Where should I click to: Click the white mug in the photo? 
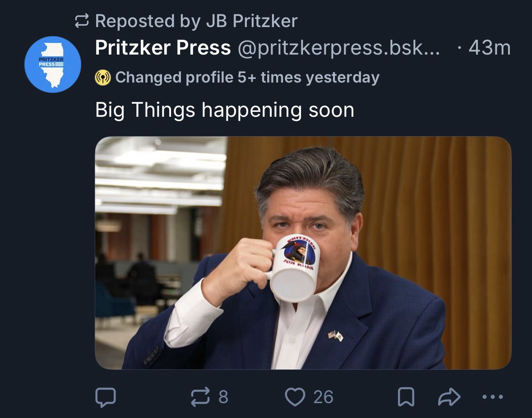pos(295,271)
